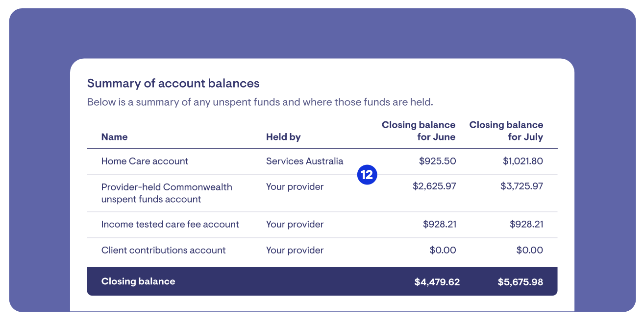Click the unspent funds description text
The height and width of the screenshot is (322, 644).
(x=260, y=102)
